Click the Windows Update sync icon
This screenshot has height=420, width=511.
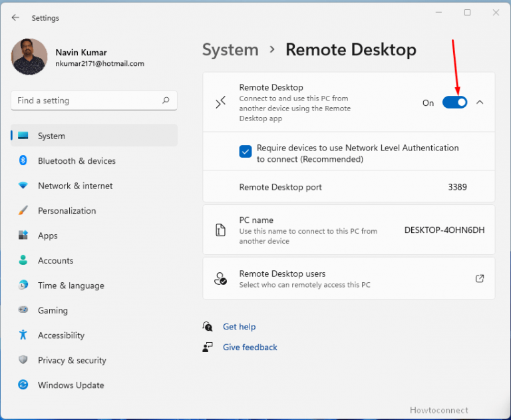click(23, 385)
